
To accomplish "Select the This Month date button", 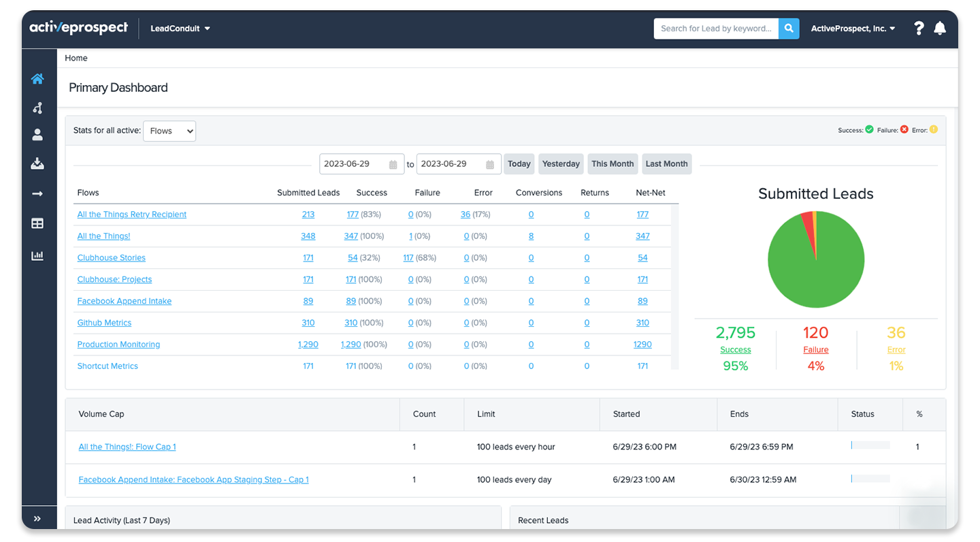I will pyautogui.click(x=612, y=164).
